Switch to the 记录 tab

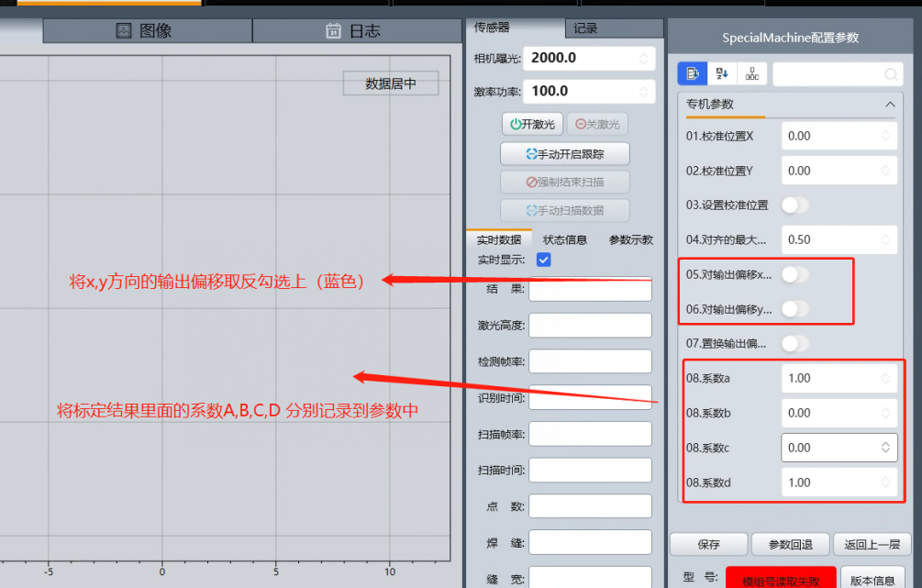(x=586, y=28)
